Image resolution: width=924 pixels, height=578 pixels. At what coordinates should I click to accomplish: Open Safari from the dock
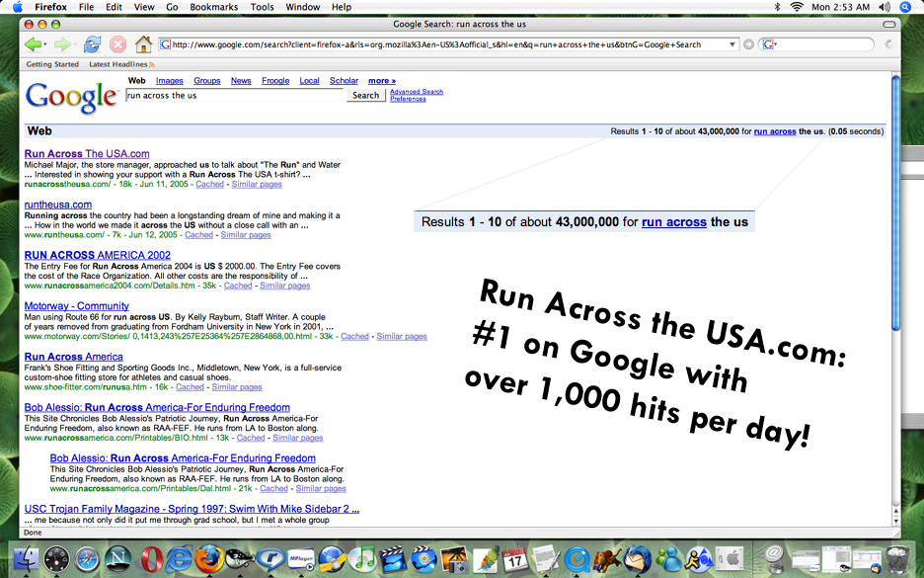(x=88, y=559)
